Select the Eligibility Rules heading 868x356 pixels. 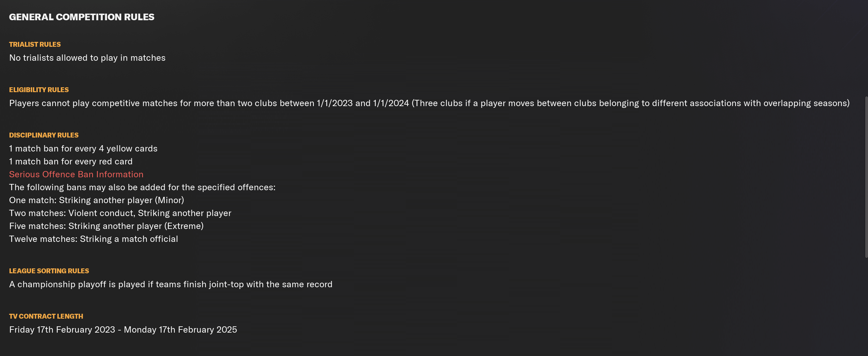[x=39, y=90]
